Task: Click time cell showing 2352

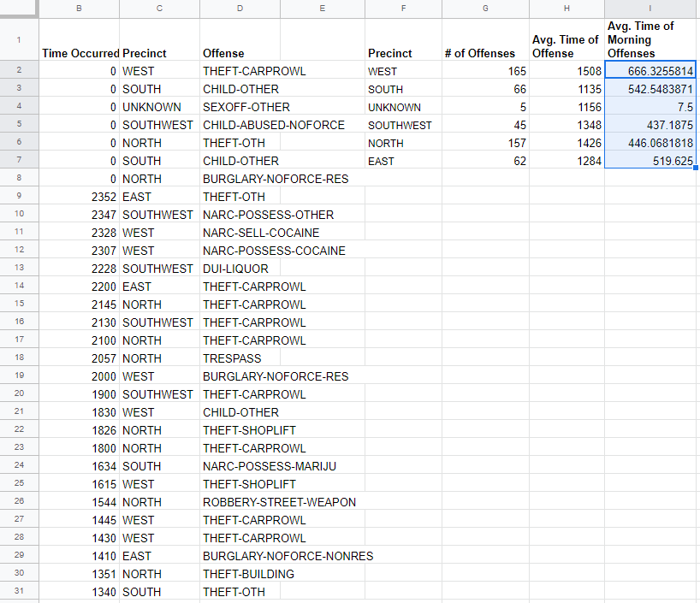Action: 79,196
